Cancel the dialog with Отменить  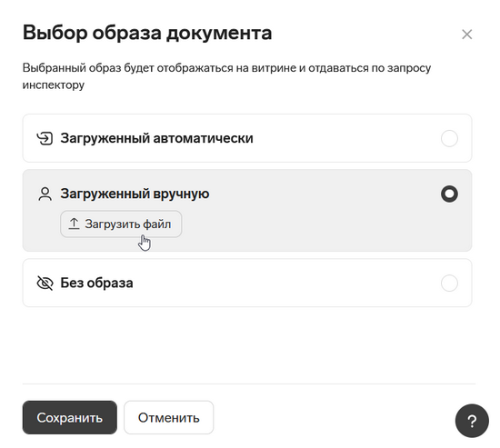coord(169,417)
